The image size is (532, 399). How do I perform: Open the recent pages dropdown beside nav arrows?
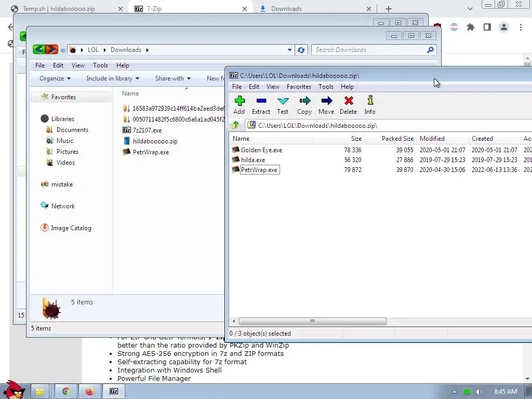[x=63, y=50]
